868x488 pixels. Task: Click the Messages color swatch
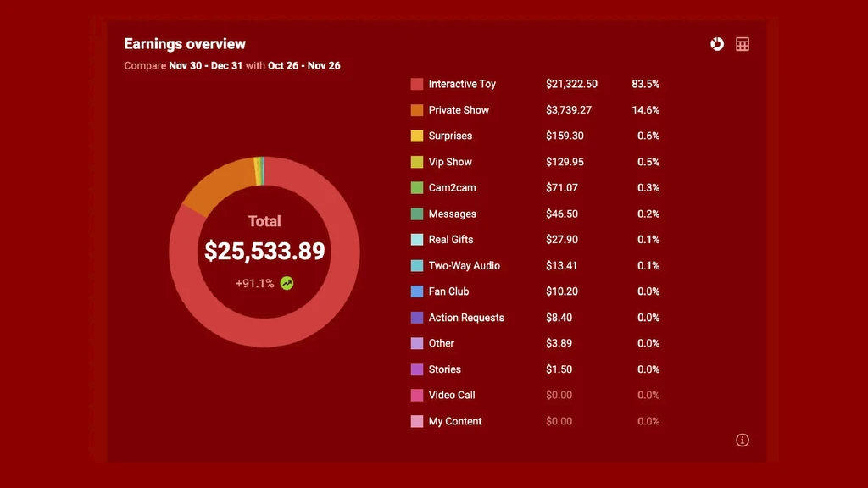(x=417, y=213)
